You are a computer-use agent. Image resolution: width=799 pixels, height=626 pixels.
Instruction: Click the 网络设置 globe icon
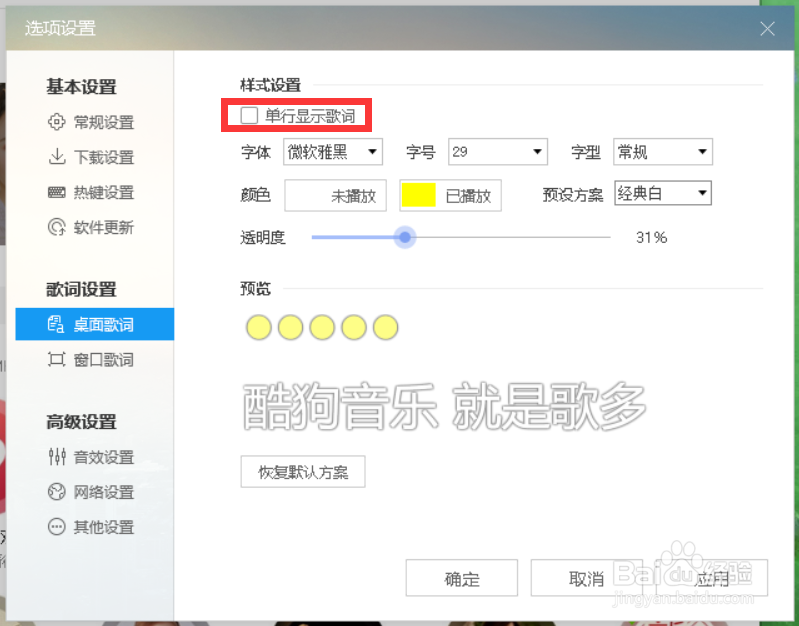[x=57, y=491]
